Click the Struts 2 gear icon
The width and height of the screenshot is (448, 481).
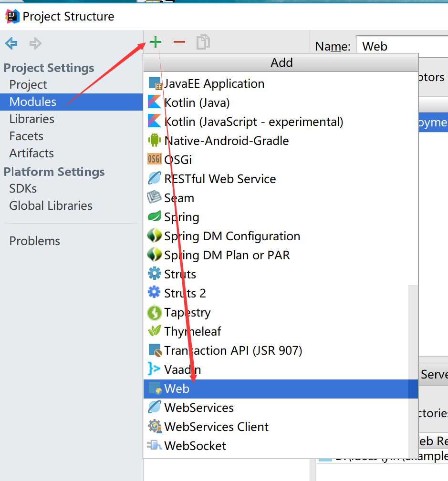(x=155, y=292)
